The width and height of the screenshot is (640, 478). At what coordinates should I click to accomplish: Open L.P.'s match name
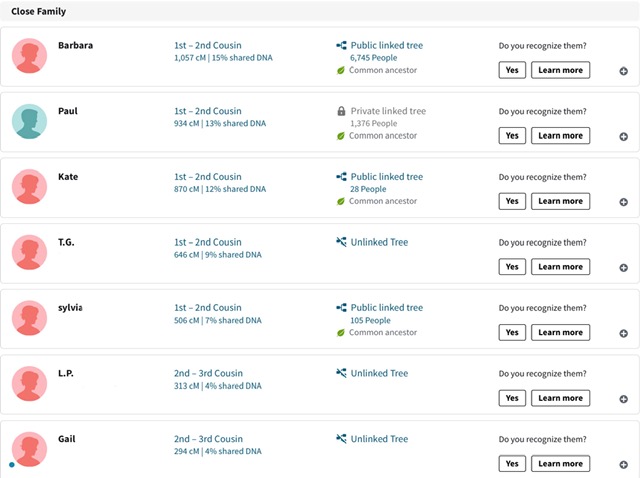tap(66, 373)
